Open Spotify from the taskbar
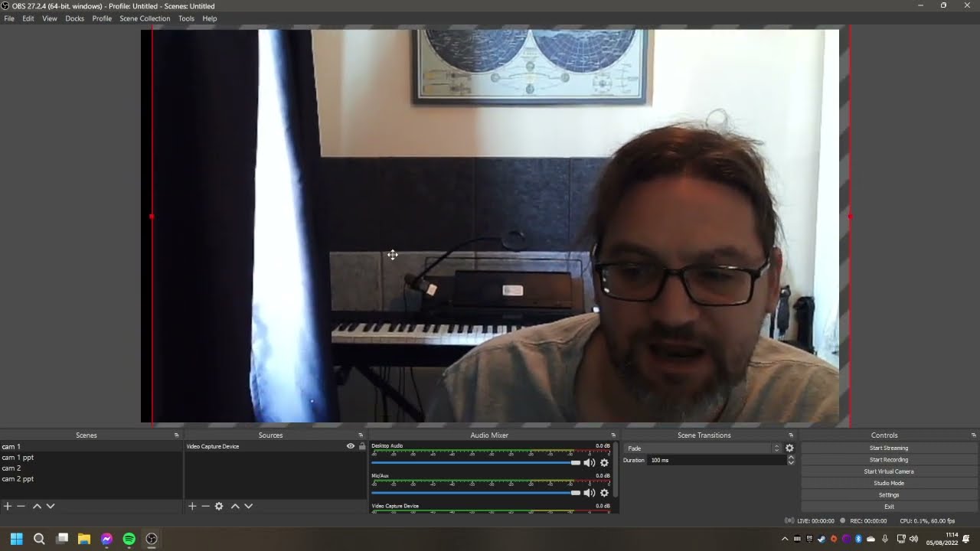 pyautogui.click(x=129, y=539)
